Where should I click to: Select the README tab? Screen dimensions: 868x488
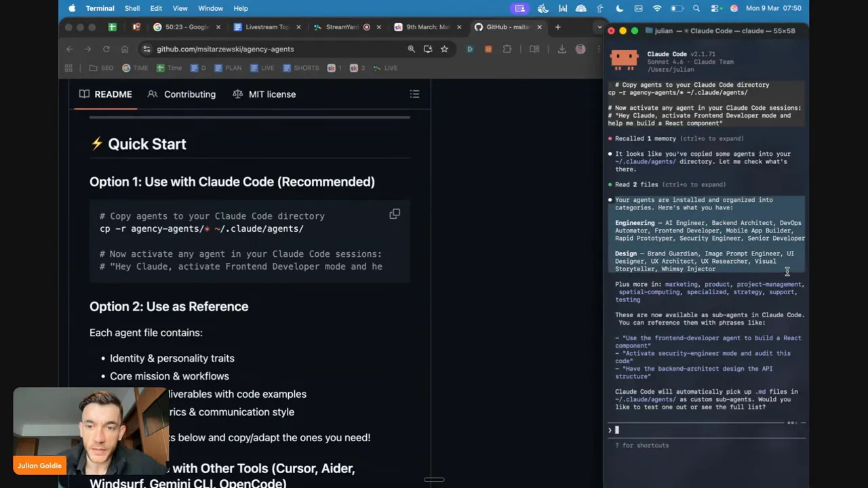coord(106,94)
